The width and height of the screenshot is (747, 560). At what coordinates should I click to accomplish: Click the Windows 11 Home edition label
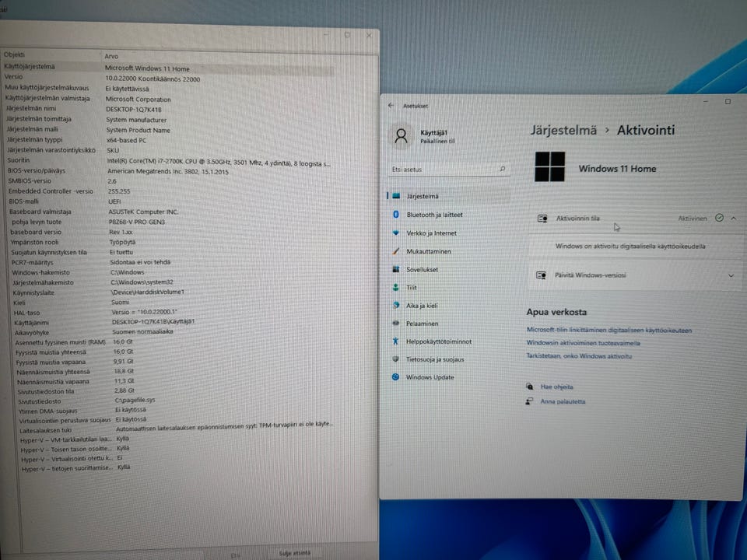tap(617, 169)
